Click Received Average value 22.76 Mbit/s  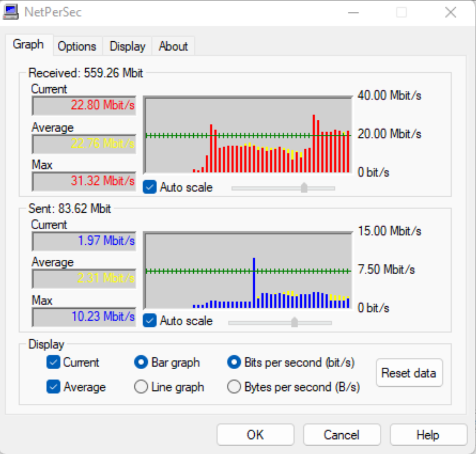tap(84, 144)
